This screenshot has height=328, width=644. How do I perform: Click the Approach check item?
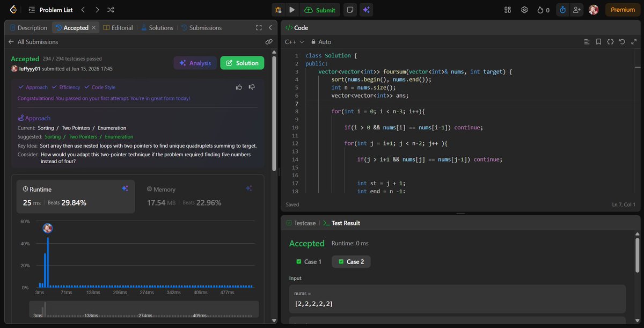[33, 87]
